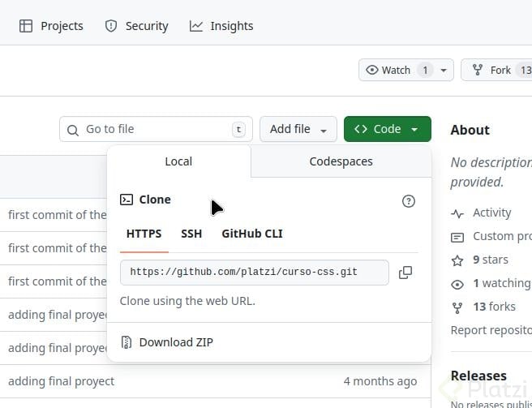
Task: Switch to the Codespaces tab
Action: 341,161
